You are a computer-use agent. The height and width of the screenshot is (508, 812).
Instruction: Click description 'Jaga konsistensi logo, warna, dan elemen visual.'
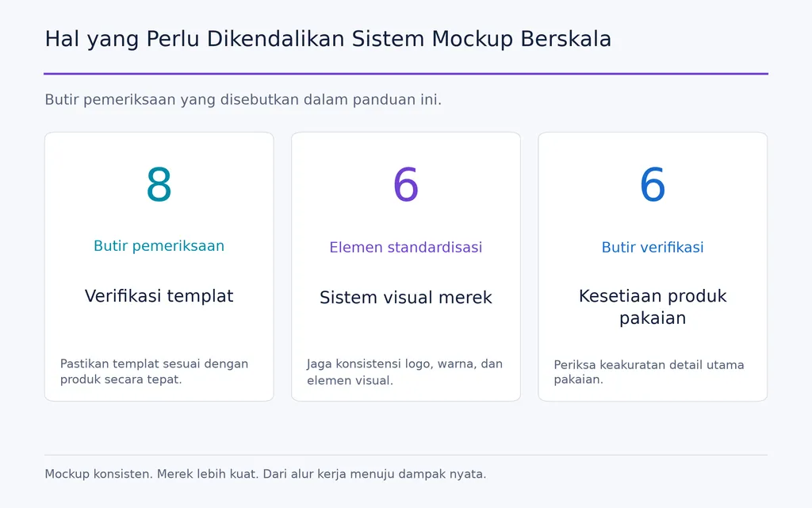[404, 371]
